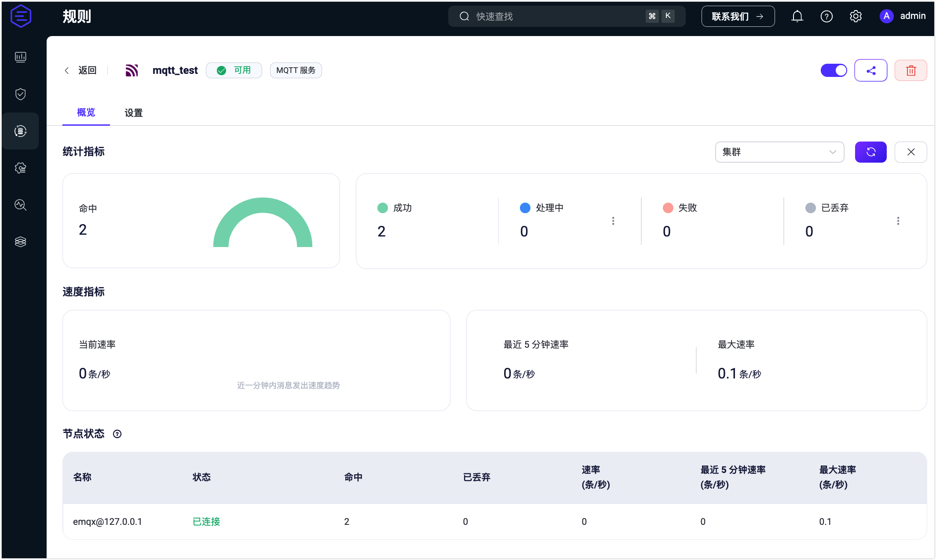This screenshot has height=560, width=936.
Task: Open the more options beside 处理中
Action: click(613, 221)
